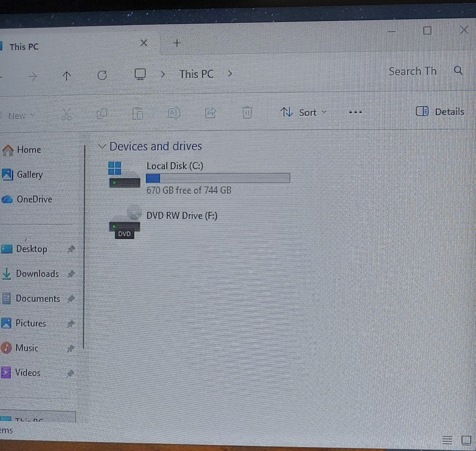Viewport: 476px width, 451px height.
Task: Click the Copy toolbar icon
Action: pos(102,113)
